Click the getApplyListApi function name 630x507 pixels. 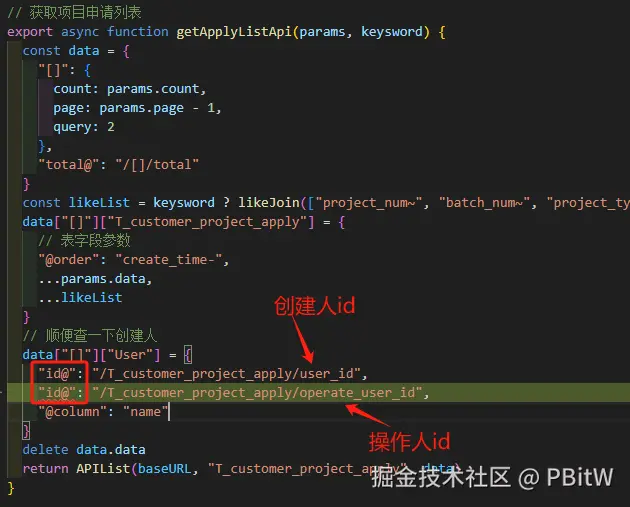tap(234, 32)
